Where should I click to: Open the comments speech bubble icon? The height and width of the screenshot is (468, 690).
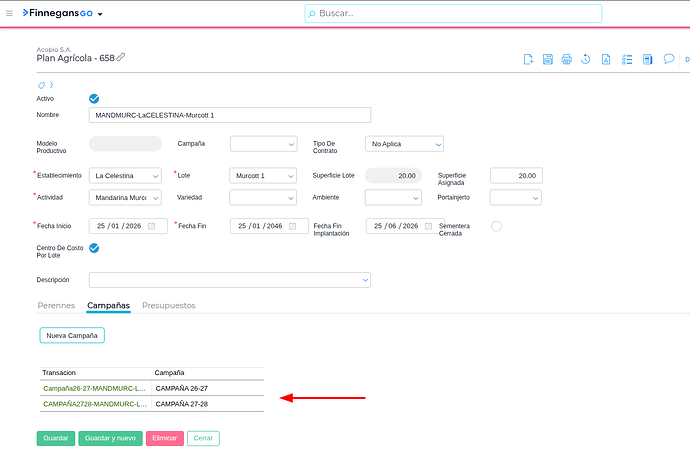(668, 59)
